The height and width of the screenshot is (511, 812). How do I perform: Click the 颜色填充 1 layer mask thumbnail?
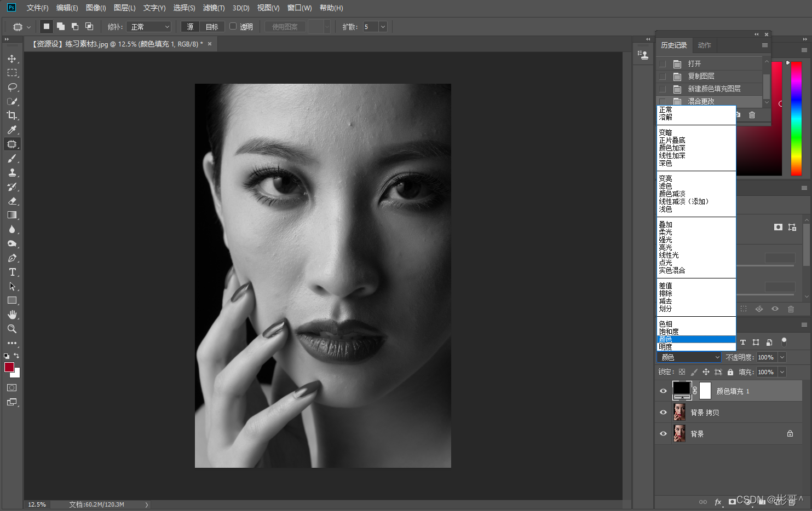pos(705,391)
